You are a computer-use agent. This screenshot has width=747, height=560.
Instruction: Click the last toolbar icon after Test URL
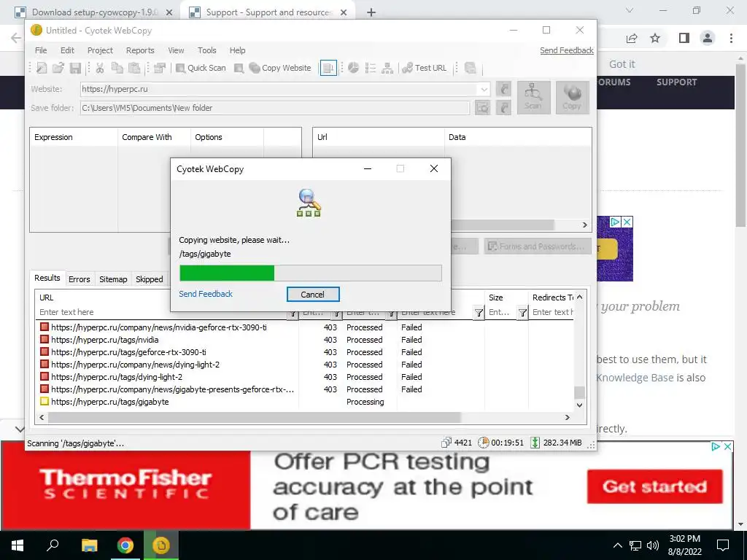point(471,68)
